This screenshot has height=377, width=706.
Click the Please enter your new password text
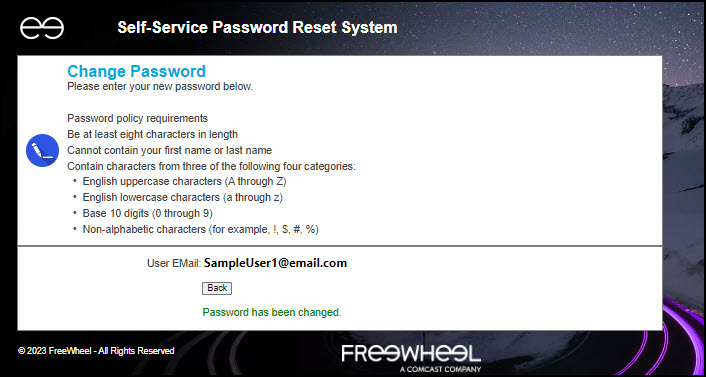(x=160, y=86)
